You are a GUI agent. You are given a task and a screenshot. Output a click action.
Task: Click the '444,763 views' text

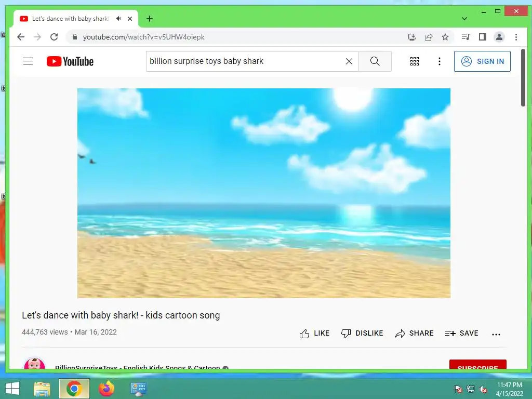pyautogui.click(x=45, y=332)
